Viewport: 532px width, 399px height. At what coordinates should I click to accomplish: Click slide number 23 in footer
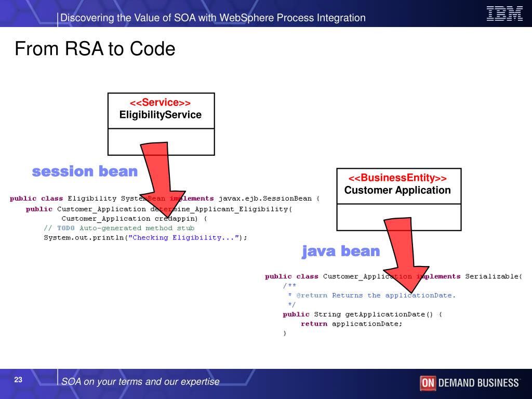[18, 380]
